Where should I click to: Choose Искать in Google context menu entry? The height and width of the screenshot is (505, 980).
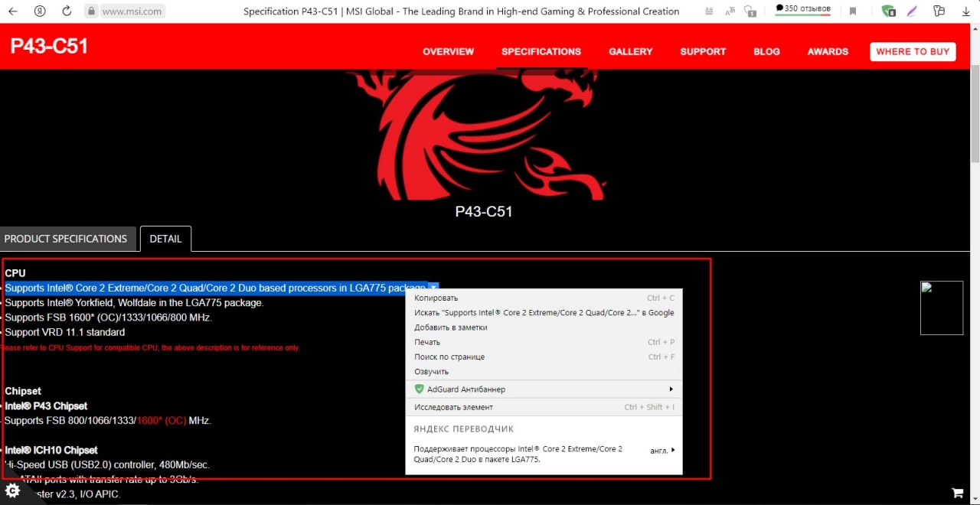(544, 312)
